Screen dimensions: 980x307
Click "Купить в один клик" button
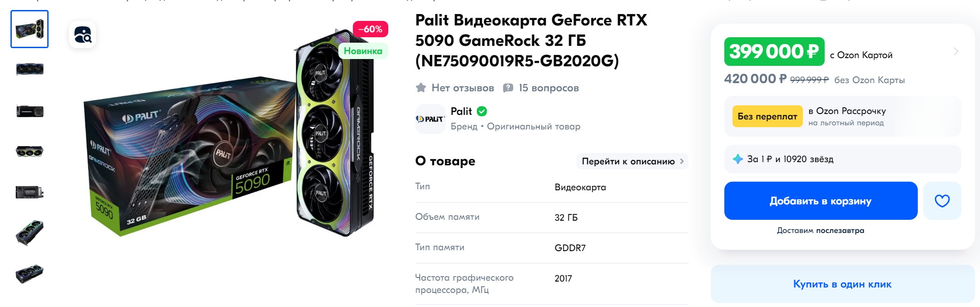tap(842, 284)
